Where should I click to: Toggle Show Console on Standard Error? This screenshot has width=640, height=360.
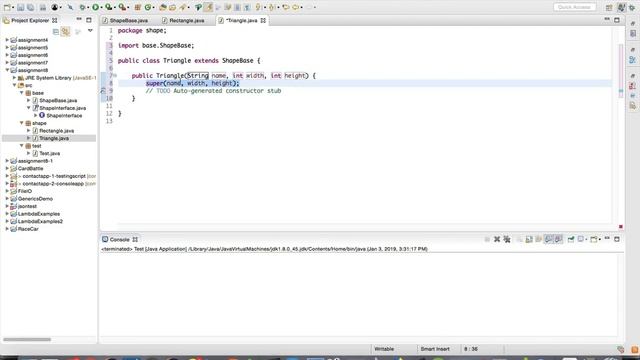point(558,240)
